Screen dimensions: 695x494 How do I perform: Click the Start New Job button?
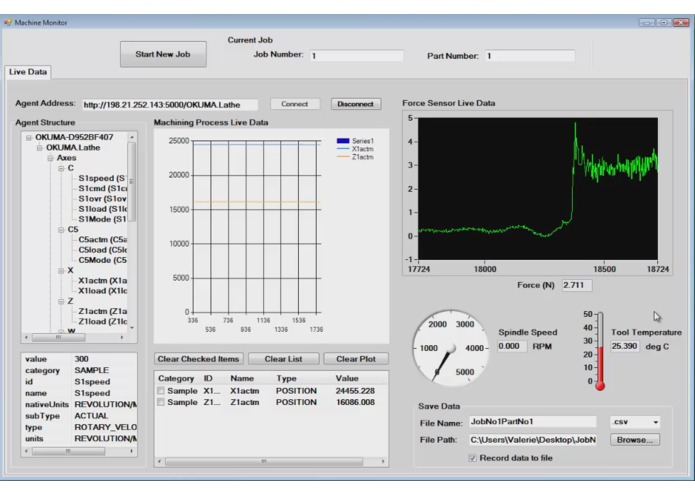pyautogui.click(x=163, y=54)
